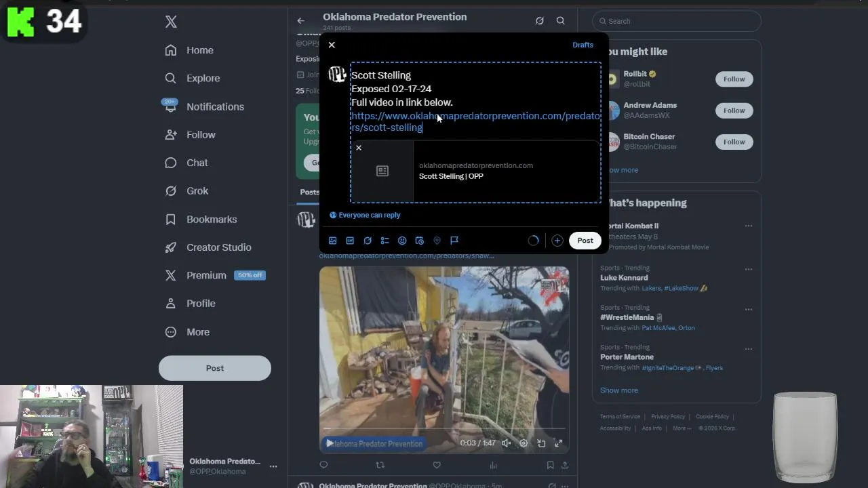Open Bookmarks in left sidebar
Screen dimensions: 868x488
pos(201,220)
